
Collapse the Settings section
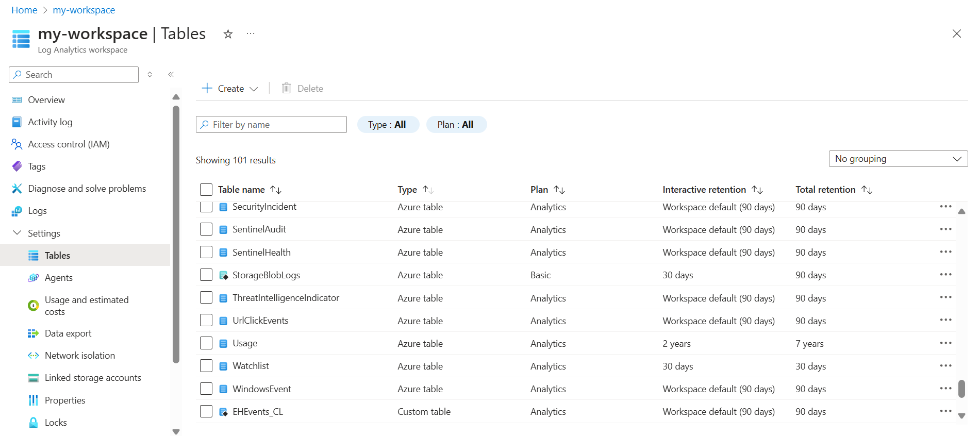pos(17,233)
